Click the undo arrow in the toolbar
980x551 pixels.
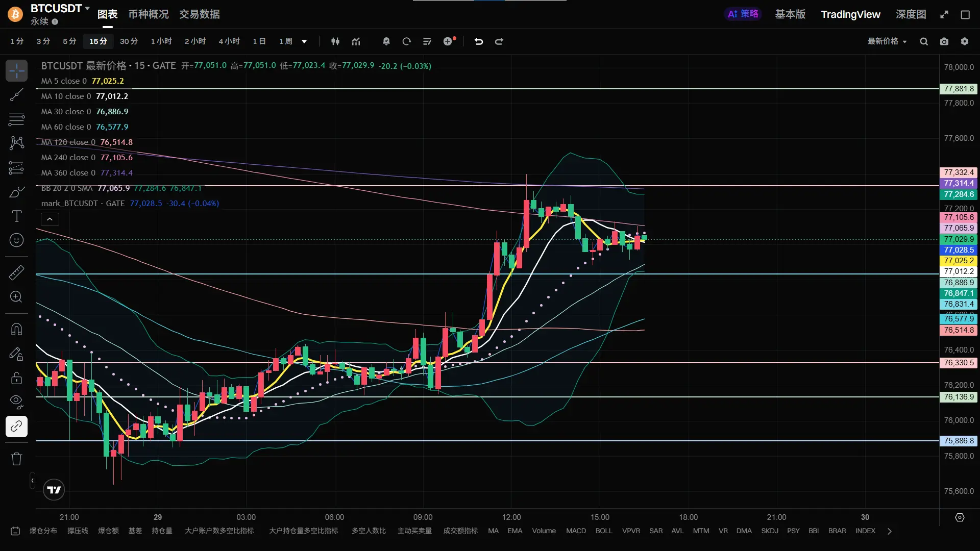tap(478, 41)
